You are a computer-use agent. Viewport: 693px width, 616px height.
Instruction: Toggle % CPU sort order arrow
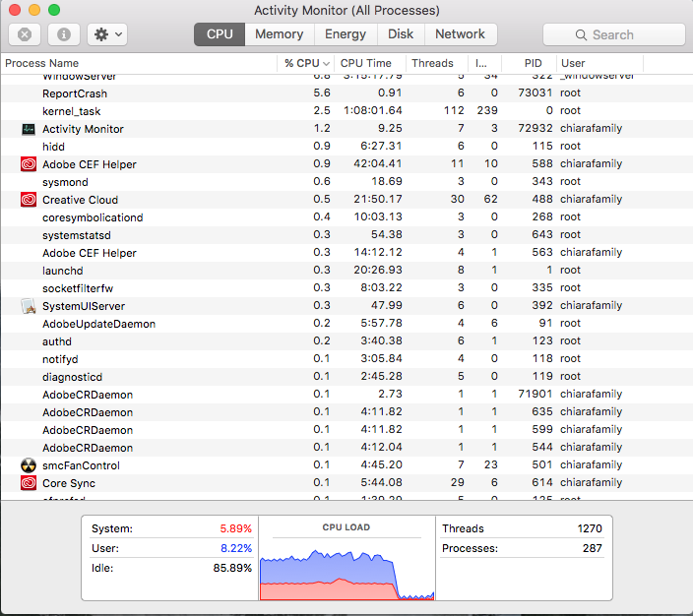[x=326, y=64]
